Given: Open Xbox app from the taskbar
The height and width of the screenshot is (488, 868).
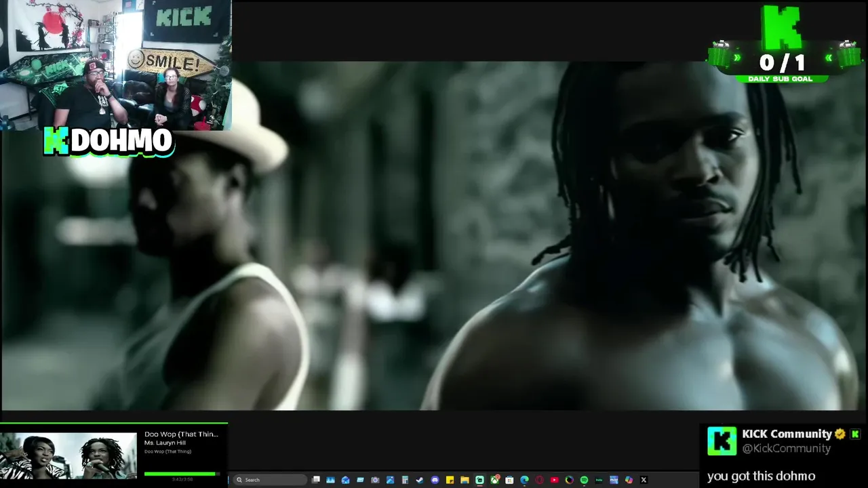Looking at the screenshot, I should pyautogui.click(x=494, y=480).
